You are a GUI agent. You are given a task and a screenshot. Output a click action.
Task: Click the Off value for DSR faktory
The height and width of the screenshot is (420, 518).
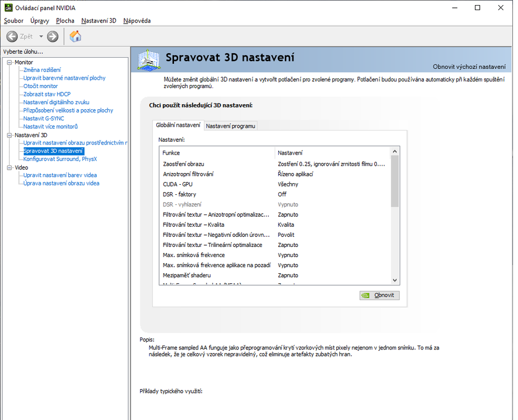(282, 194)
